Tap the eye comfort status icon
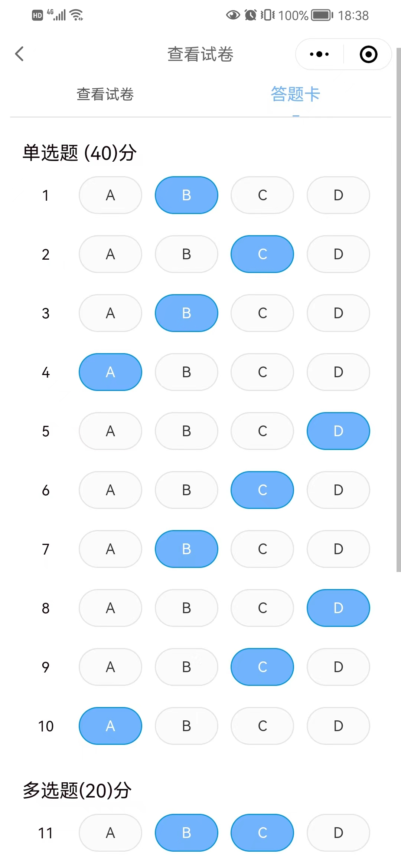This screenshot has width=401, height=868. 233,15
